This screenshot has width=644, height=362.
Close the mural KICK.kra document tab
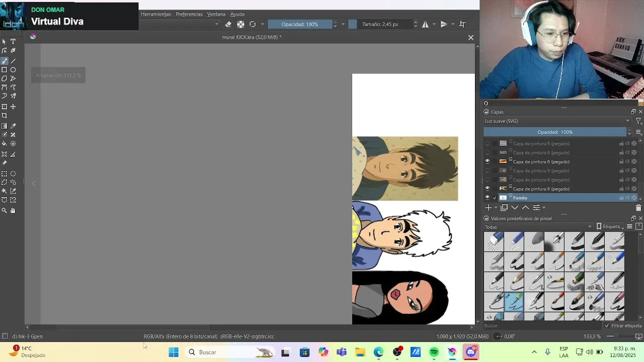(471, 38)
